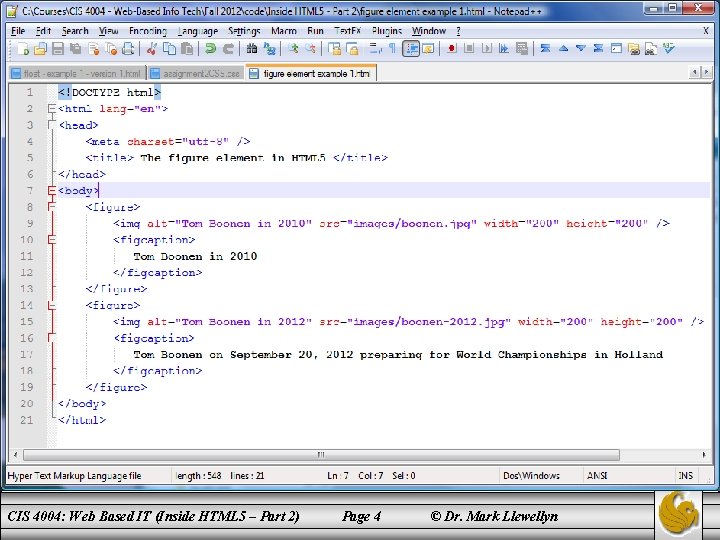Image resolution: width=720 pixels, height=540 pixels.
Task: Click the Zoom In icon
Action: [293, 48]
